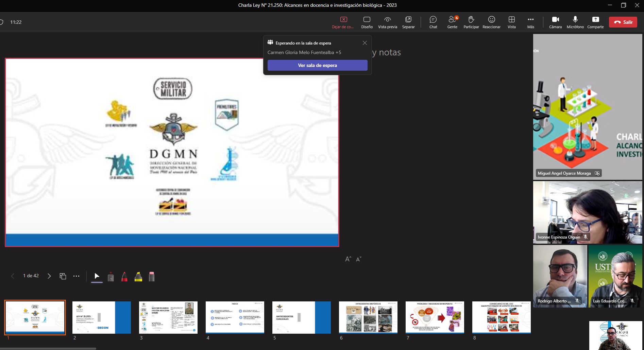
Task: Stop sharing with Dejar de compartir button
Action: [343, 22]
